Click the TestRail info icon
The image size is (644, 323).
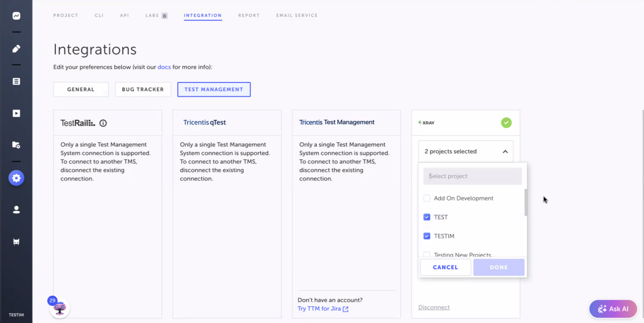(x=103, y=123)
